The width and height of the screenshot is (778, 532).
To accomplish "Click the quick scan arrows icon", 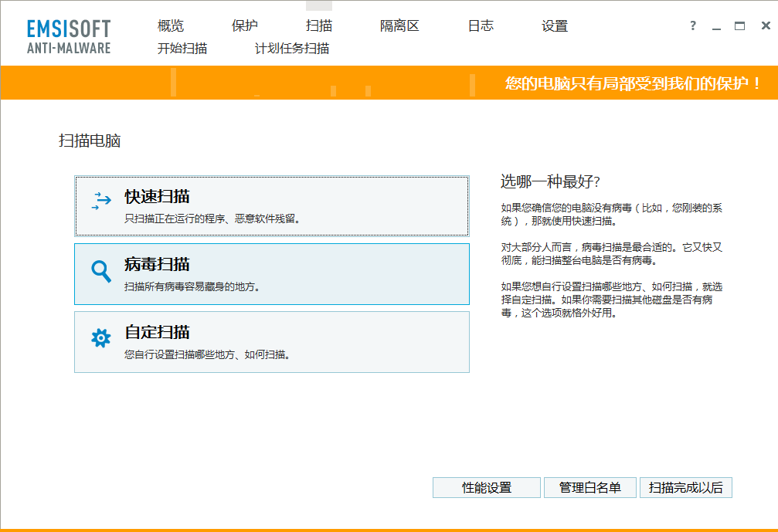I will (101, 202).
